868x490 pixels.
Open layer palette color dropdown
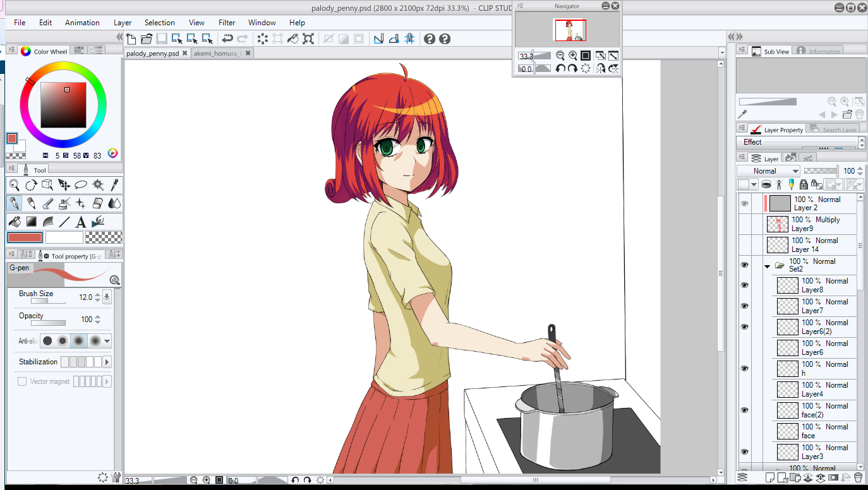tap(747, 184)
